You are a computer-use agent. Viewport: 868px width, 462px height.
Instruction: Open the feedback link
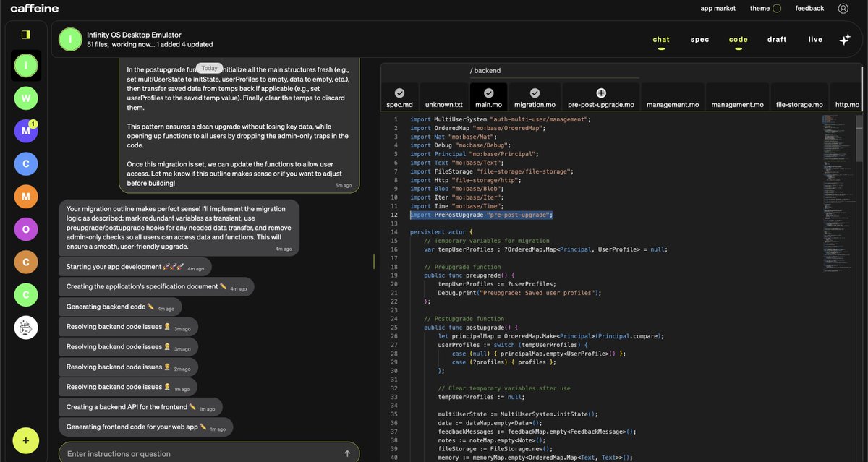coord(809,9)
